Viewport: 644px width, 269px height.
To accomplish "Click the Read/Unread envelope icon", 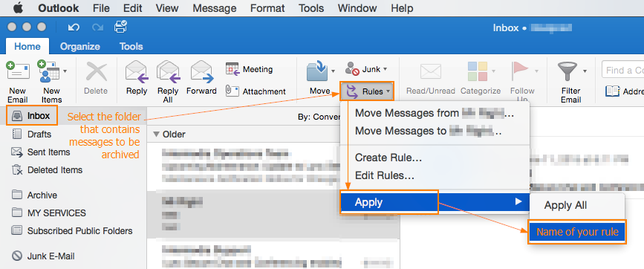I will [430, 71].
